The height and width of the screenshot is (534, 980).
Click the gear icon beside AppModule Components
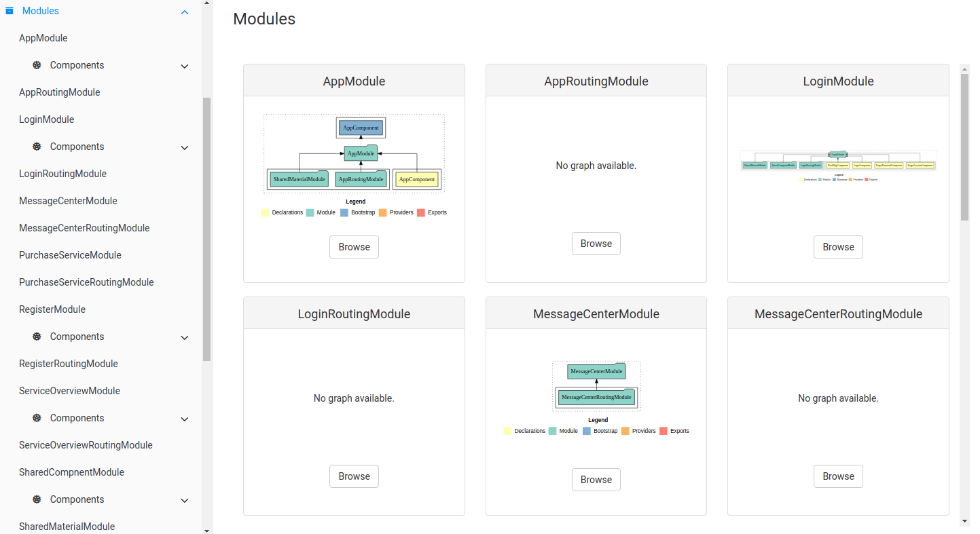pos(37,65)
